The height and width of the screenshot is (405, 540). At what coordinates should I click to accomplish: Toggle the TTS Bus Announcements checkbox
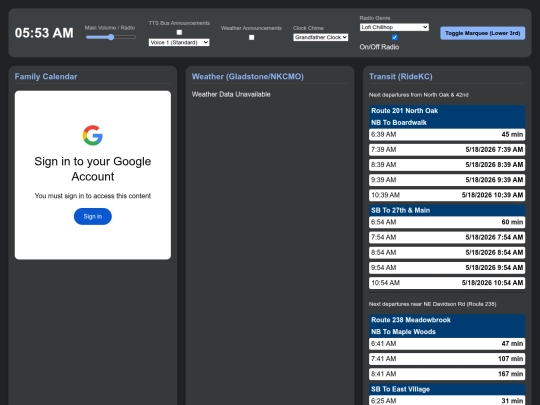tap(179, 32)
